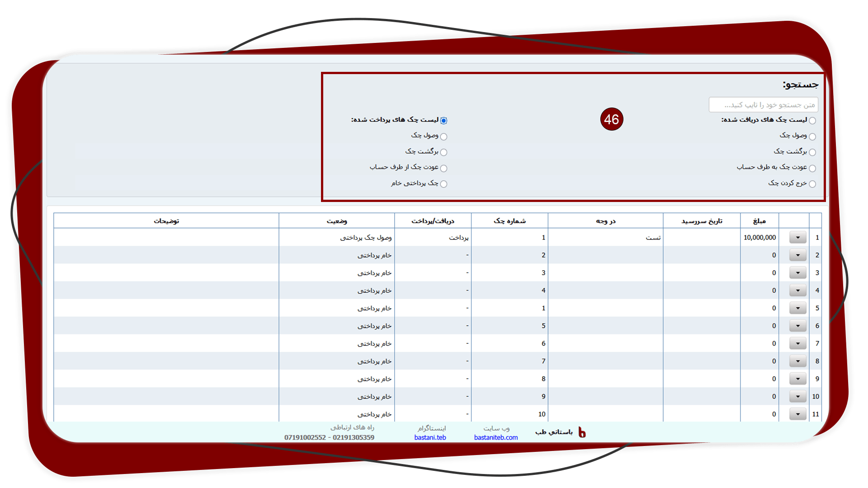Click the 'مبلغ' column header

click(x=759, y=221)
